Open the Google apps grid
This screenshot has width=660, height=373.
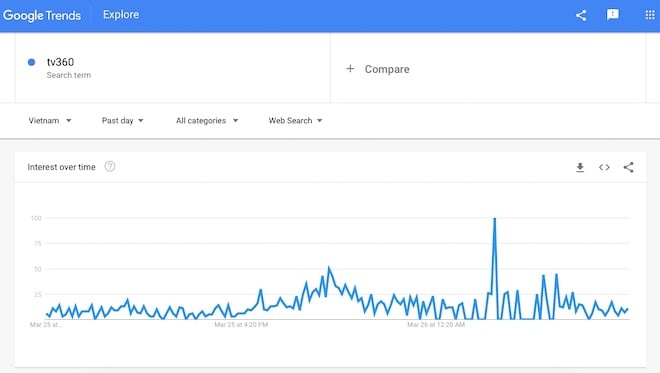click(649, 15)
